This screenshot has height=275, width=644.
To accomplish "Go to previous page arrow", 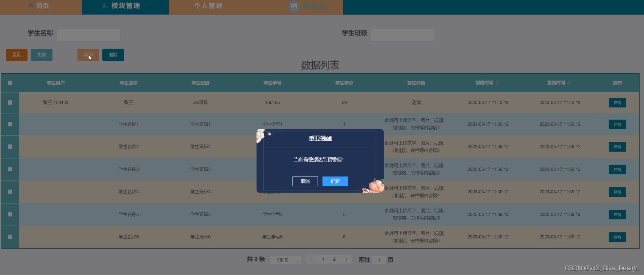I will tap(311, 259).
